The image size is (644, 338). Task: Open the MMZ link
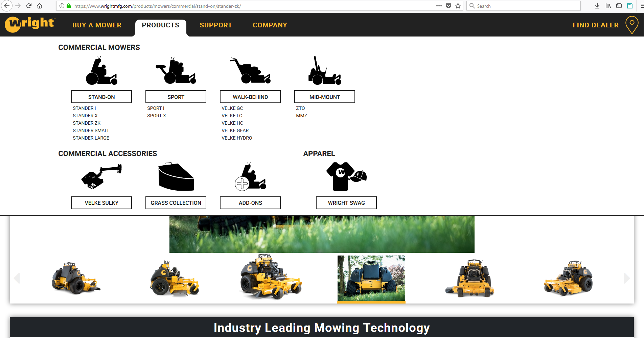(302, 116)
